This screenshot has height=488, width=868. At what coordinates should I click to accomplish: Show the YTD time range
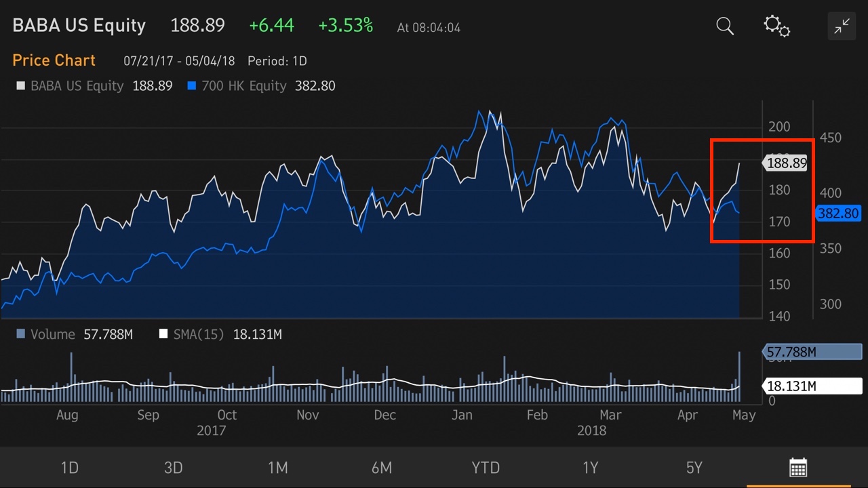point(486,468)
